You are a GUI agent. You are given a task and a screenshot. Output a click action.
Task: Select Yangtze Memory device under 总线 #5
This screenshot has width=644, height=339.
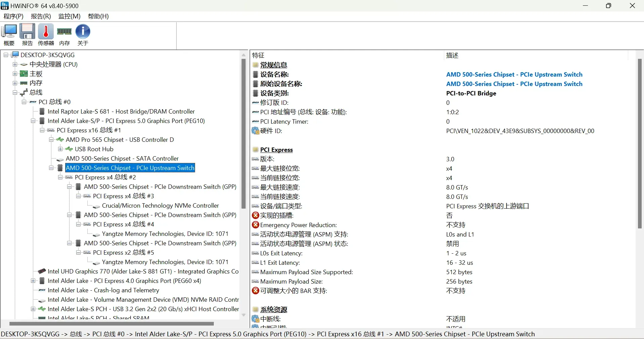pyautogui.click(x=165, y=262)
